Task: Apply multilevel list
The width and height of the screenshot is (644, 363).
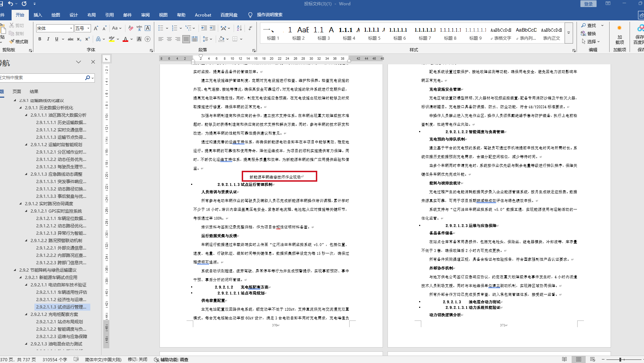Action: coord(189,28)
